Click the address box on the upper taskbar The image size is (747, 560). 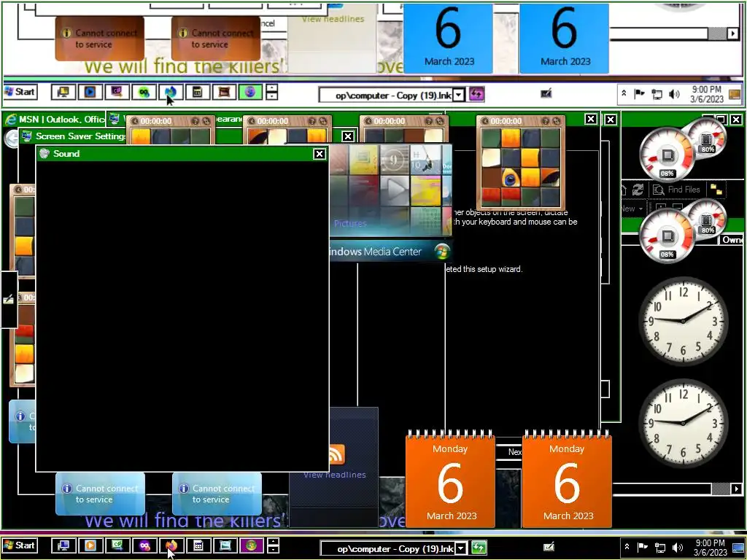(385, 95)
